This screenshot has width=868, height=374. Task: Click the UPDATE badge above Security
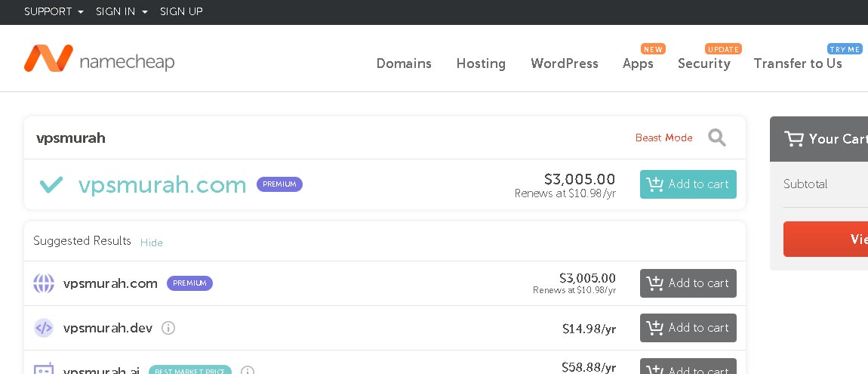click(x=723, y=49)
